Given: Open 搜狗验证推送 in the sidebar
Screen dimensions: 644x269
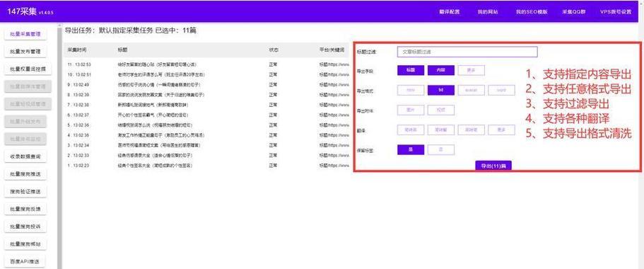Looking at the screenshot, I should click(x=25, y=191).
